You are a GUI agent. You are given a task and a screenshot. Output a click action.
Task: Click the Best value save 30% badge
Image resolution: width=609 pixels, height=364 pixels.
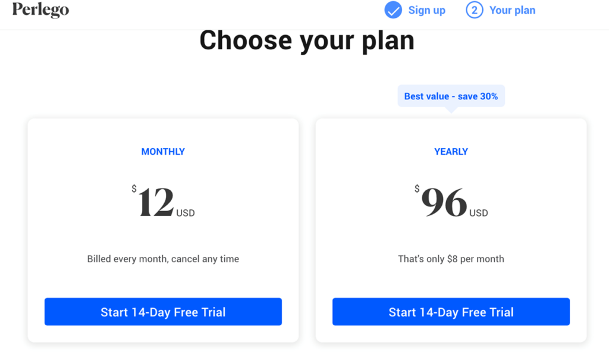(451, 96)
